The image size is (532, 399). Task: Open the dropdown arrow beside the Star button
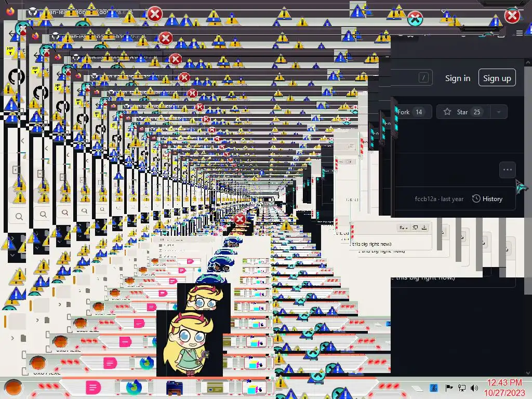click(x=499, y=112)
